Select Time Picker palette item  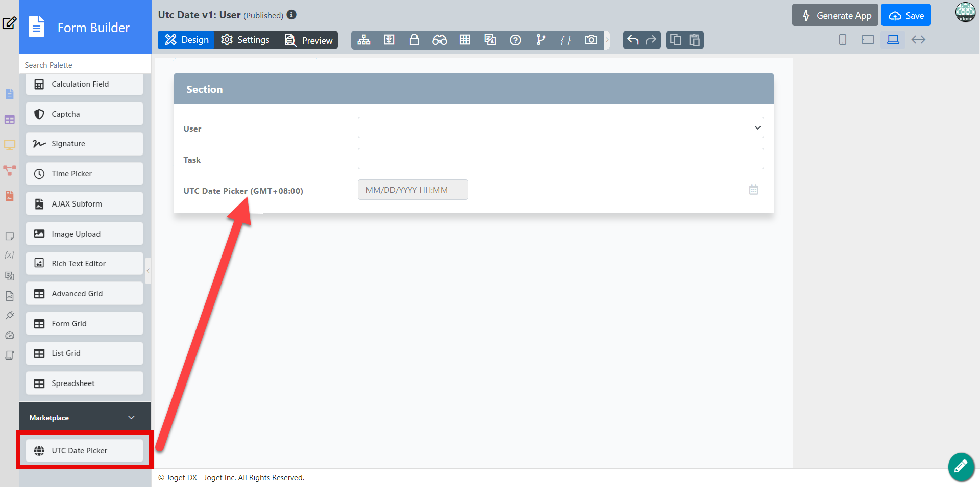point(84,174)
